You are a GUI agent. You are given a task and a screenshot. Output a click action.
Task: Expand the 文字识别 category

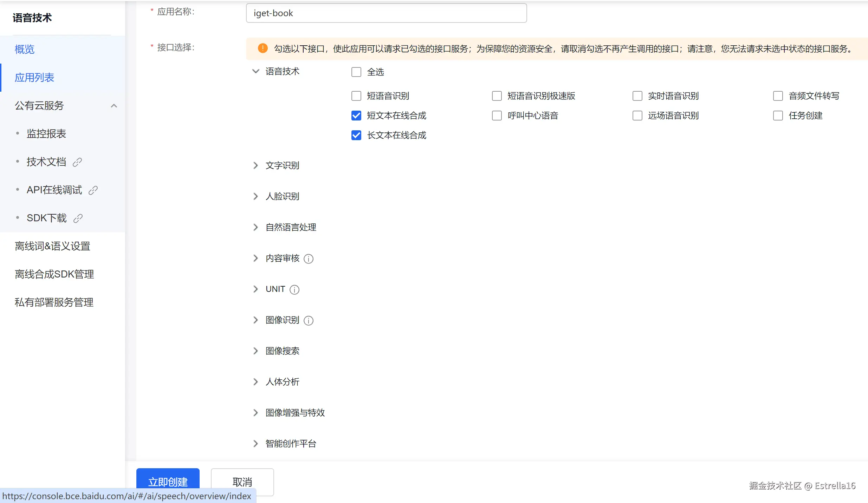point(256,165)
